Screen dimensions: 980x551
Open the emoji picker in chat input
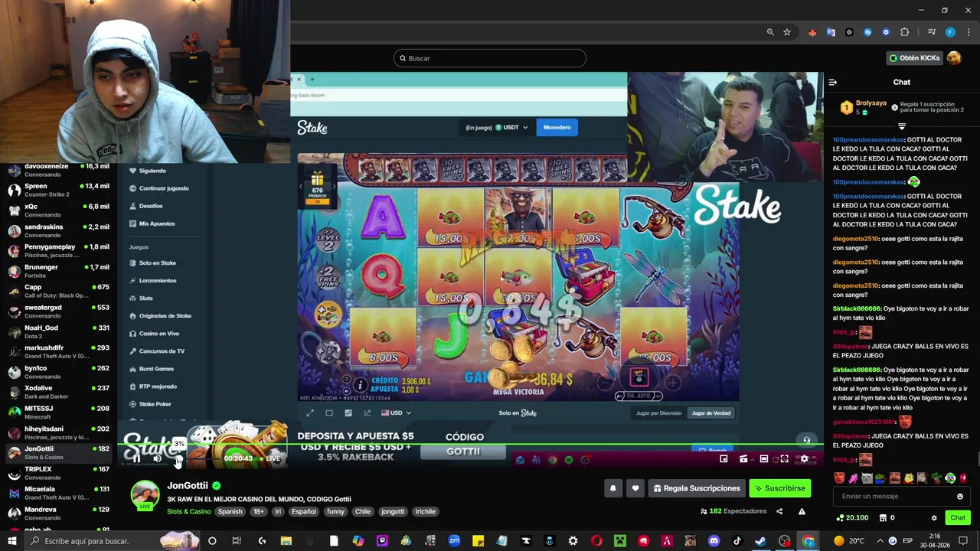pos(960,496)
